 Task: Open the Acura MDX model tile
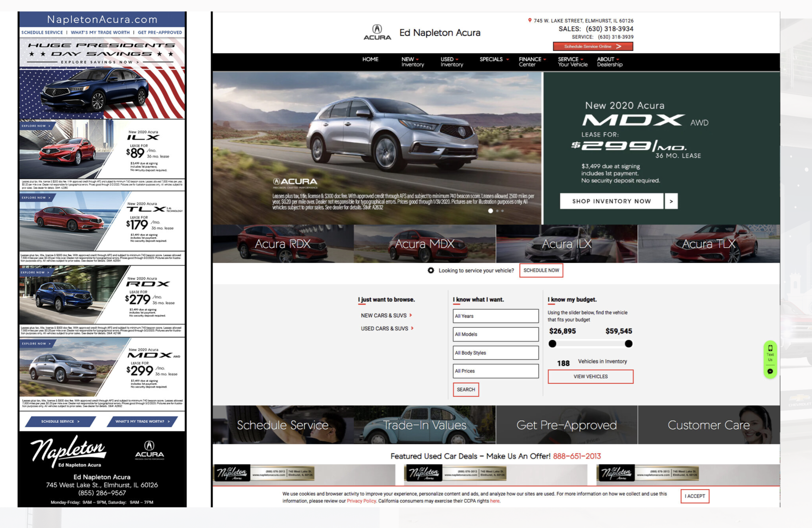point(425,244)
